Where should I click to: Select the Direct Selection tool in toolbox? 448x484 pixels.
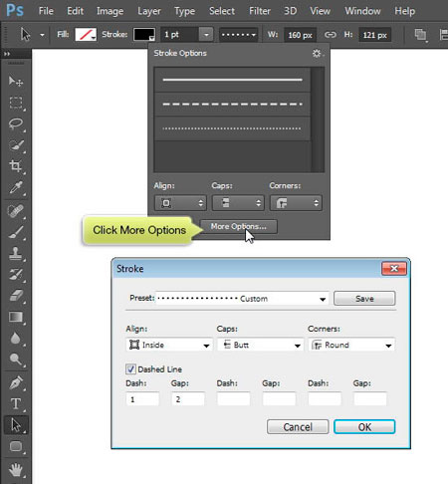click(16, 425)
